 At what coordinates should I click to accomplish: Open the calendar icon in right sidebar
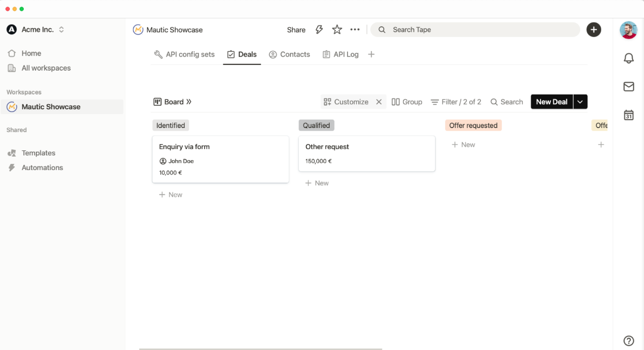(x=629, y=115)
